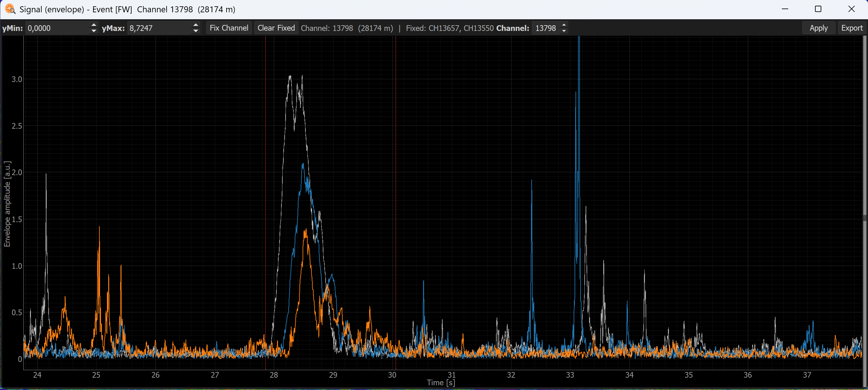This screenshot has height=390, width=868.
Task: Click the 'Channel: 13798 (28174 m)' status text
Action: tap(347, 28)
